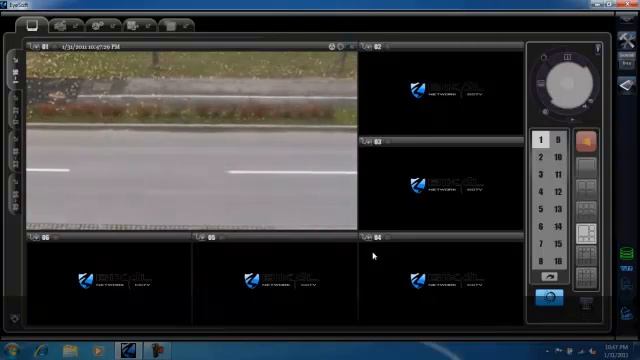
Task: Select the channel 02 video pane
Action: 441,93
